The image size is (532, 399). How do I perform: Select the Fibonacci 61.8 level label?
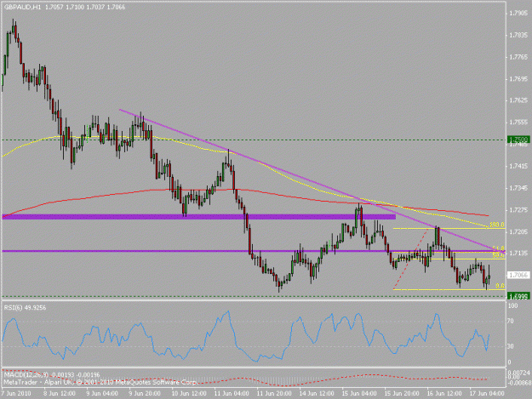click(499, 248)
